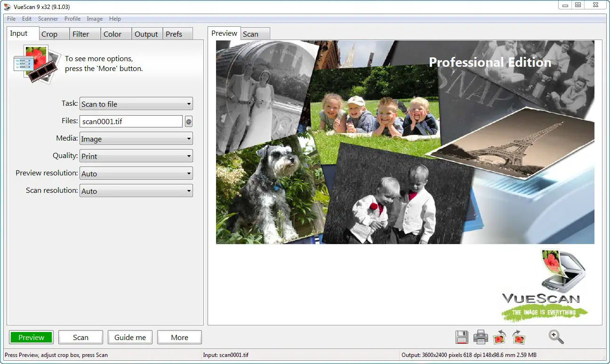Rotate image left icon
The width and height of the screenshot is (610, 364).
499,337
